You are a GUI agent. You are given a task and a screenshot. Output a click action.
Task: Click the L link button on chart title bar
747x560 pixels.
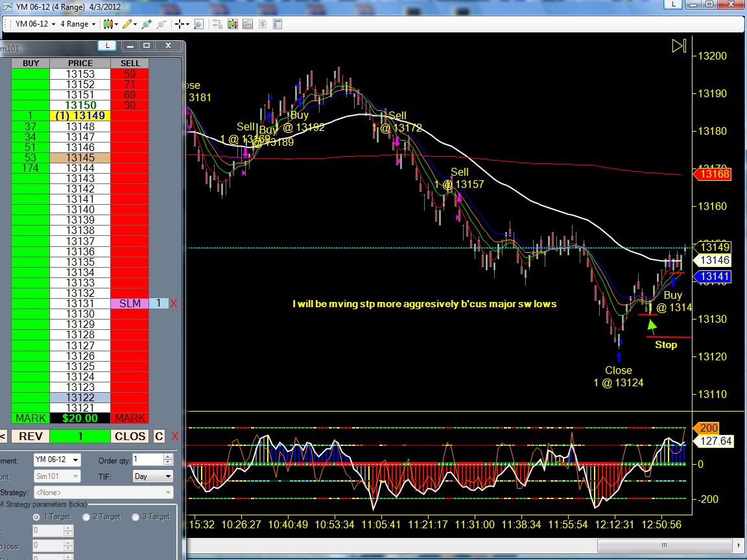point(672,5)
